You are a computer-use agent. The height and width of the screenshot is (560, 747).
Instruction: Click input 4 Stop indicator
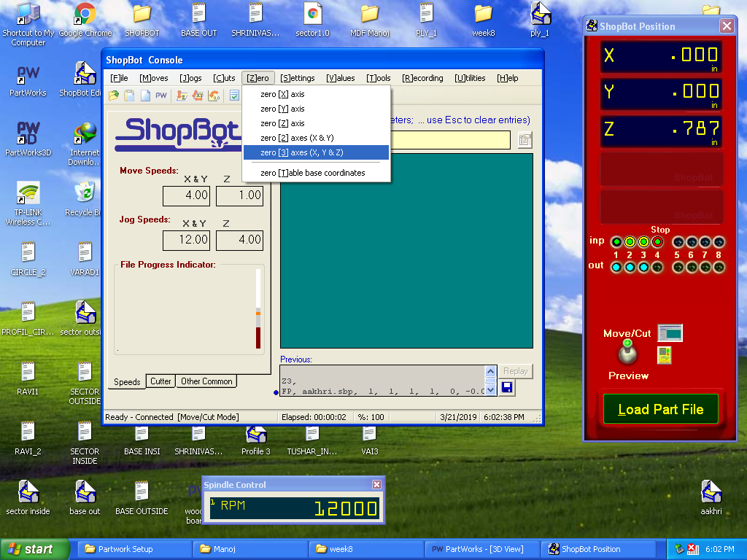tap(657, 242)
